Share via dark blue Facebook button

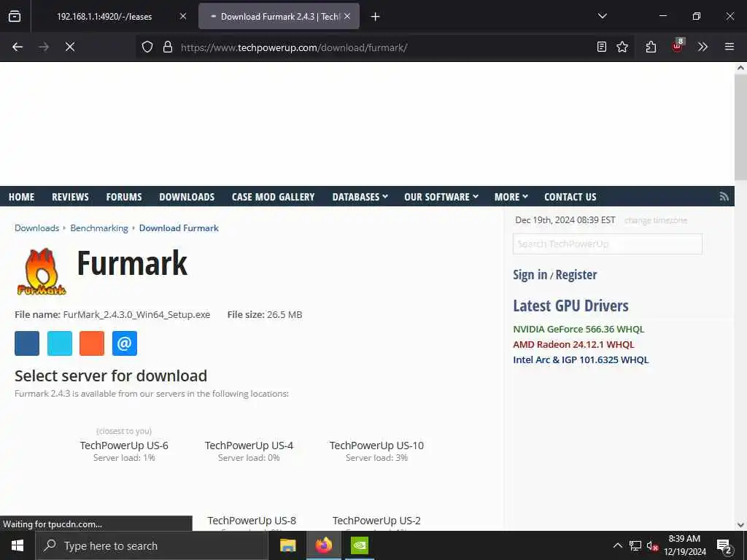click(27, 343)
